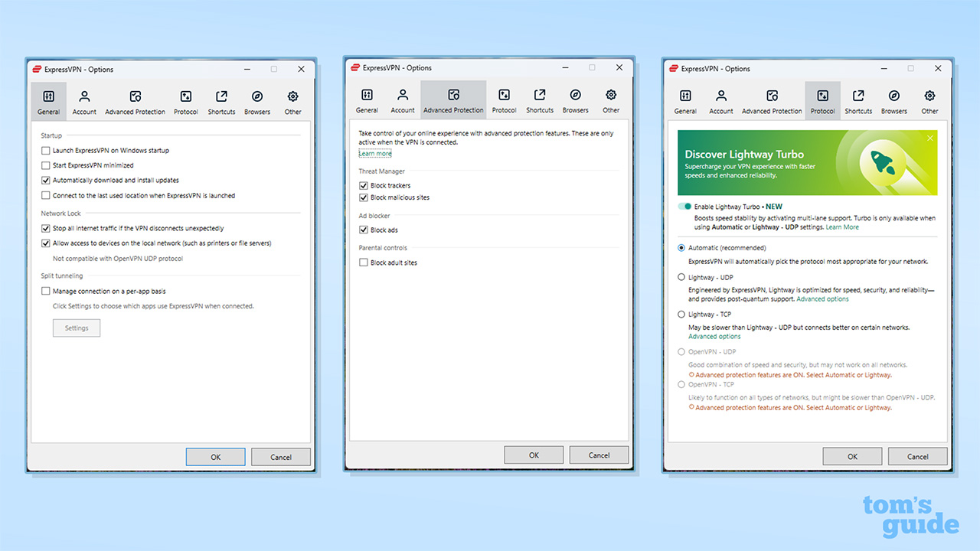The height and width of the screenshot is (551, 980).
Task: Open Learn more link in Advanced Protection
Action: [375, 154]
